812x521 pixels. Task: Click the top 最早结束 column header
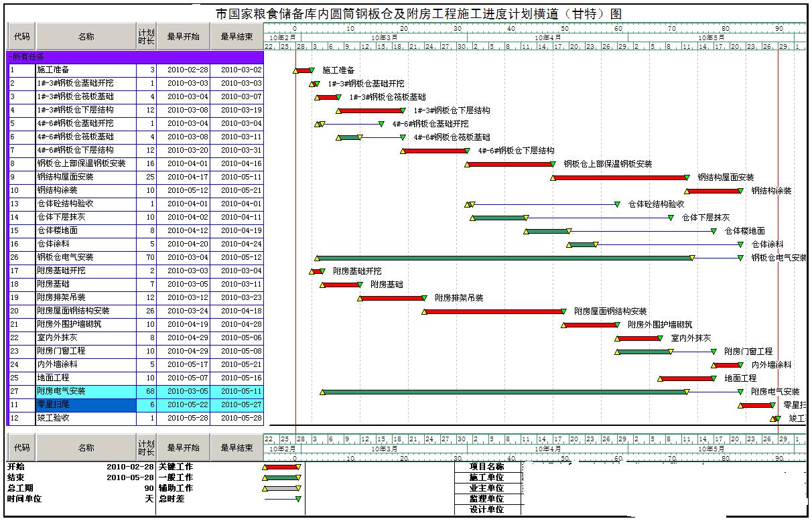pyautogui.click(x=236, y=37)
